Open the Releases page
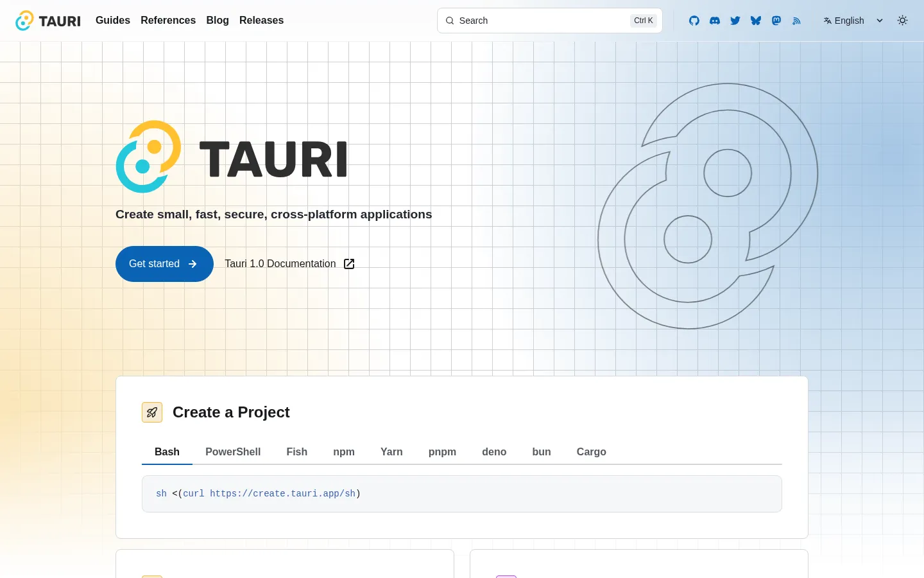Image resolution: width=924 pixels, height=578 pixels. [x=261, y=21]
